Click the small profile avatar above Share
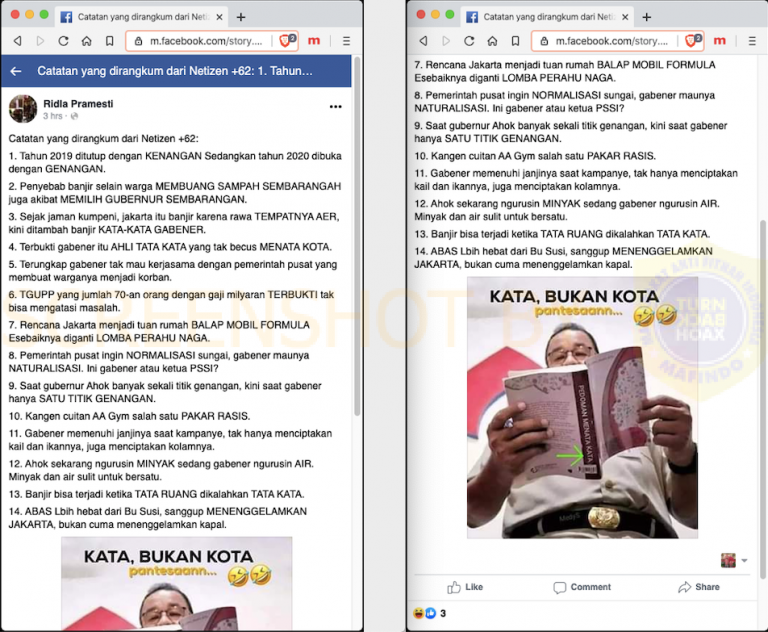The width and height of the screenshot is (768, 632). pyautogui.click(x=728, y=560)
